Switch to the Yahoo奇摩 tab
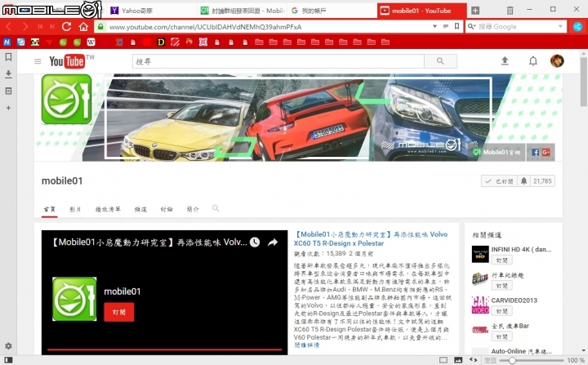Viewport: 588px width, 365px height. pyautogui.click(x=136, y=11)
